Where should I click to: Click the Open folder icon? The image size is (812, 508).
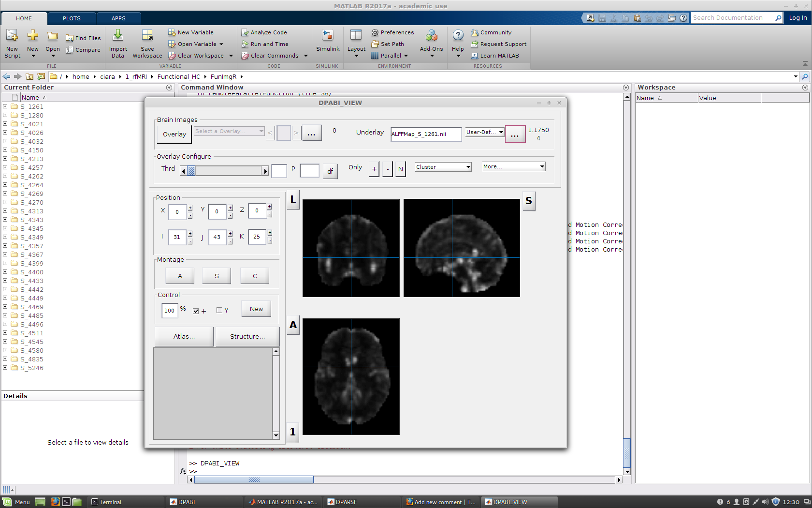(53, 36)
